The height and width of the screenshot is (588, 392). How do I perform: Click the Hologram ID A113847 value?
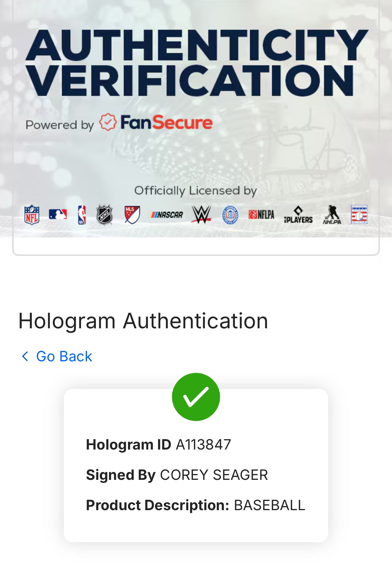tap(203, 445)
